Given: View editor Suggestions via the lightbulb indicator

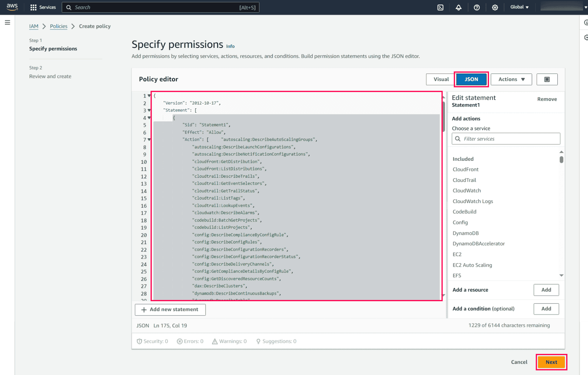Looking at the screenshot, I should tap(276, 341).
